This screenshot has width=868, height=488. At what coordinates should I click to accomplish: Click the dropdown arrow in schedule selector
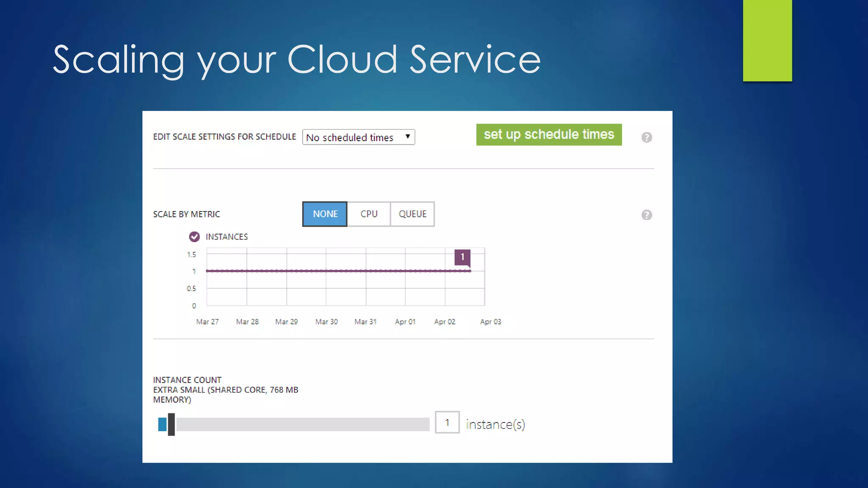[x=407, y=136]
